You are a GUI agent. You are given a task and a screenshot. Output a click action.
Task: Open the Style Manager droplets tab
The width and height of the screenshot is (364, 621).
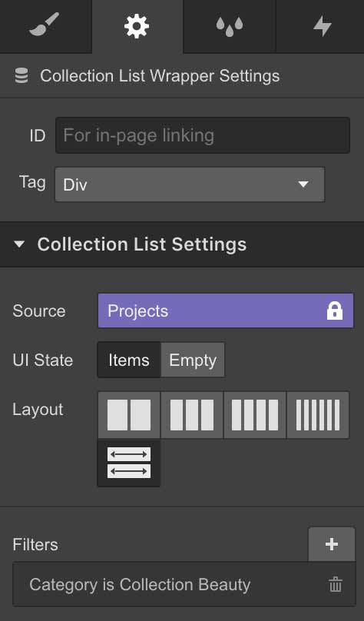pos(230,26)
